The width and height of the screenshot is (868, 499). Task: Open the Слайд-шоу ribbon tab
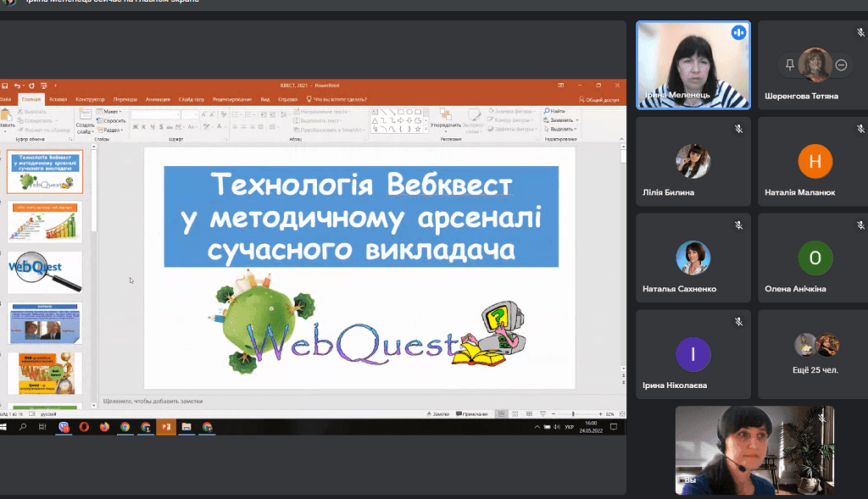tap(191, 100)
